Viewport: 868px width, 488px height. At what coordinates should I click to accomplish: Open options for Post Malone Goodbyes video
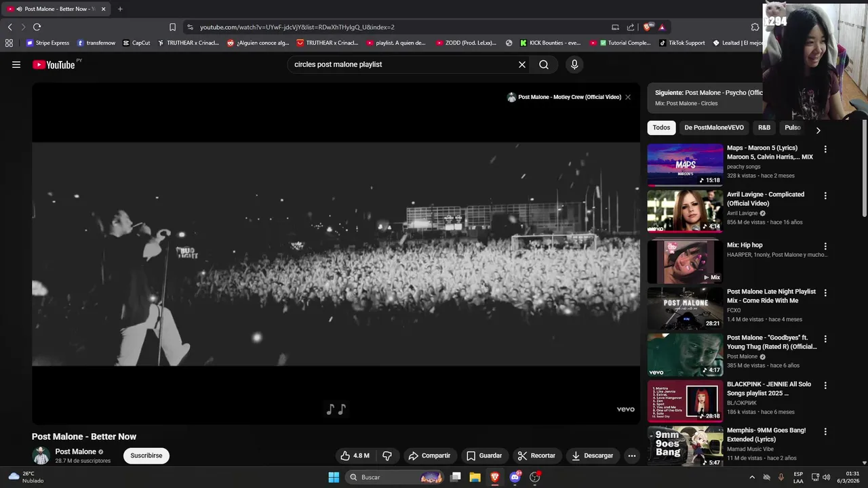(x=825, y=339)
